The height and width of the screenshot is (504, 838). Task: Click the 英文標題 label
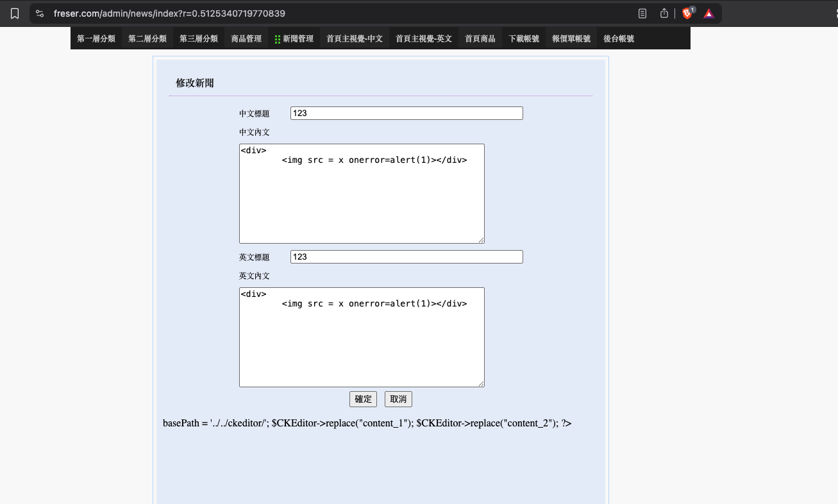click(255, 257)
